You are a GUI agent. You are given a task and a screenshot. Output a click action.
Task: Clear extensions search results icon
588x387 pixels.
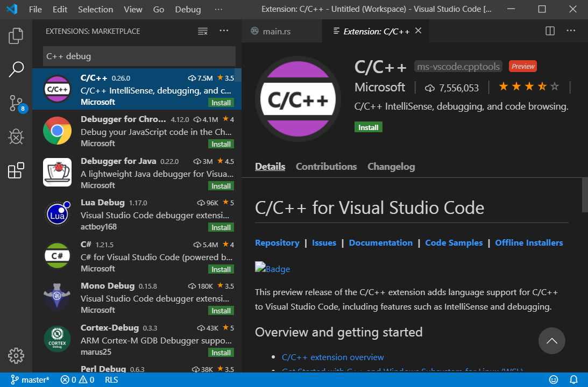[x=202, y=31]
